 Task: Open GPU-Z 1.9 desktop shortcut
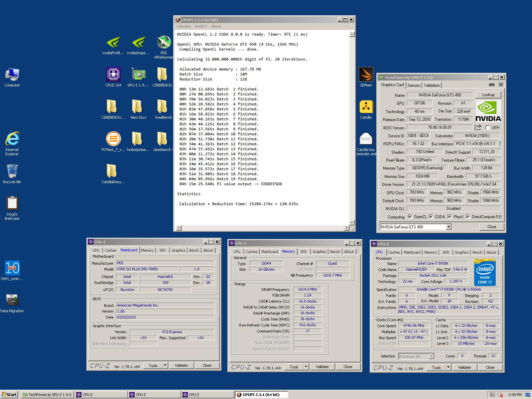138,77
